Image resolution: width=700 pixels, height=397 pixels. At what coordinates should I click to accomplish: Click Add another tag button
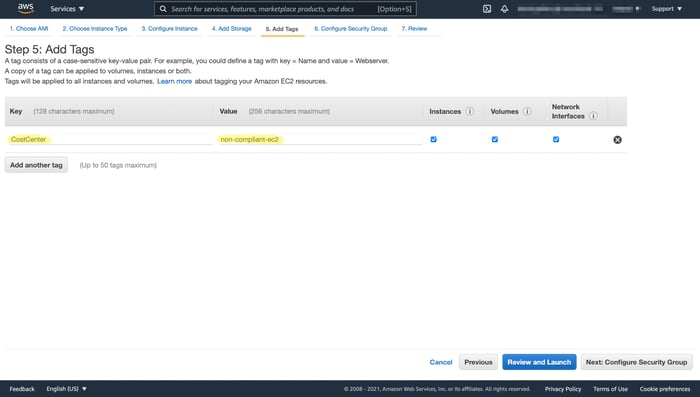click(x=36, y=165)
